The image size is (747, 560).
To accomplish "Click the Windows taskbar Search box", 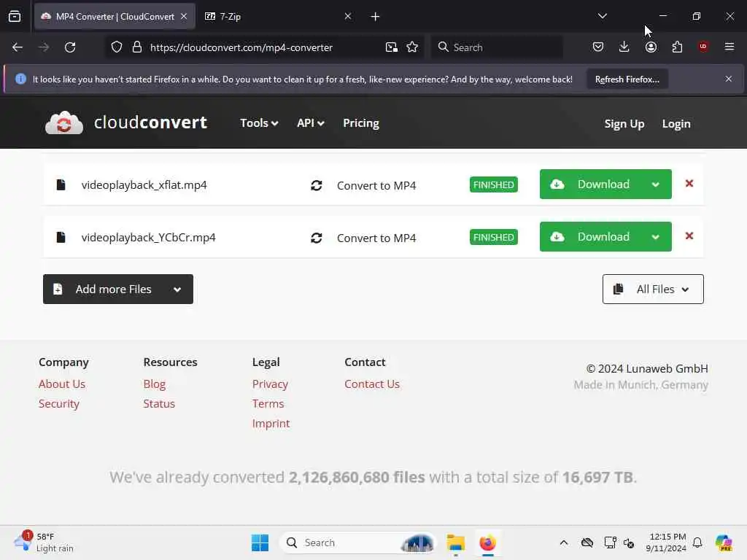I will tap(358, 542).
